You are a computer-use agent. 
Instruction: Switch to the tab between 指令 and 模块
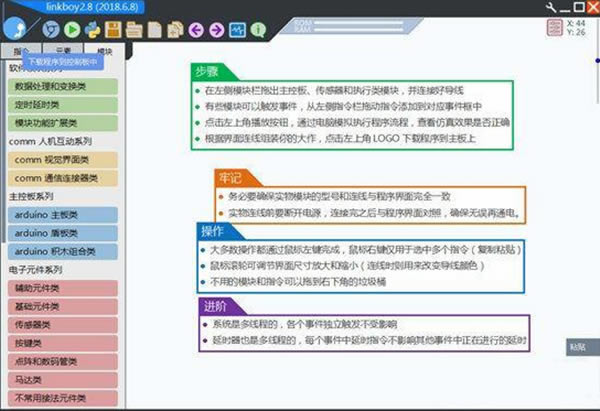[63, 51]
